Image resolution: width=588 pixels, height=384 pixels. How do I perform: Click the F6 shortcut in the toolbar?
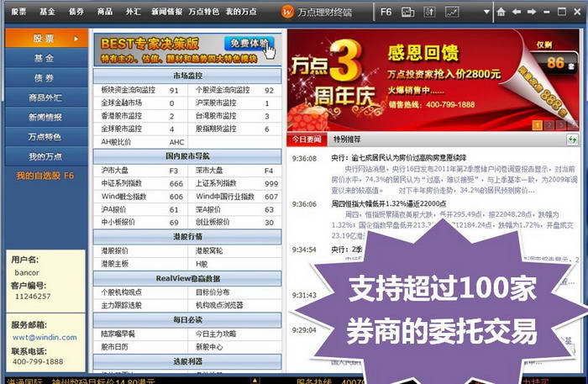coord(386,13)
